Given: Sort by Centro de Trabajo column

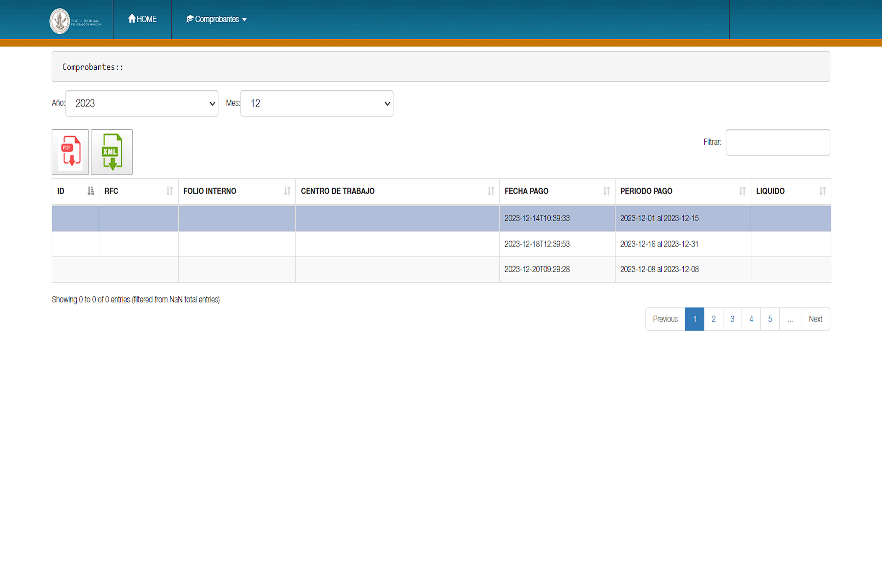Looking at the screenshot, I should [397, 191].
